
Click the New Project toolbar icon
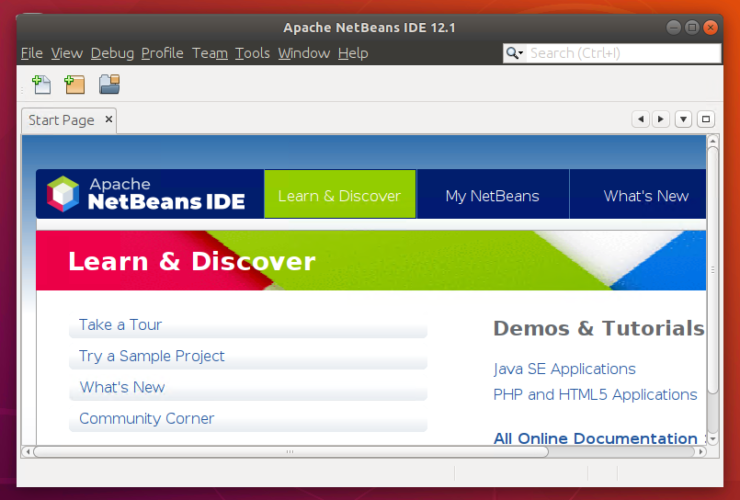point(75,85)
